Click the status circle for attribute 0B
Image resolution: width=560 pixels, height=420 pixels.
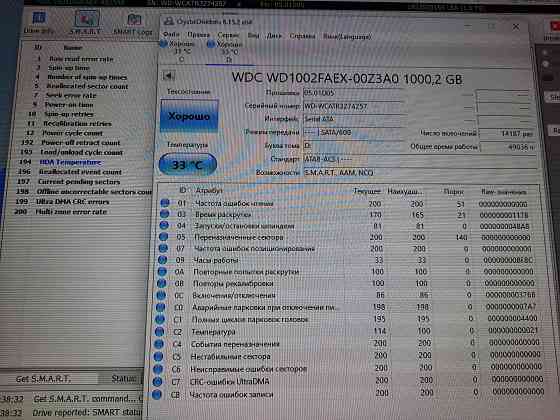tap(161, 283)
